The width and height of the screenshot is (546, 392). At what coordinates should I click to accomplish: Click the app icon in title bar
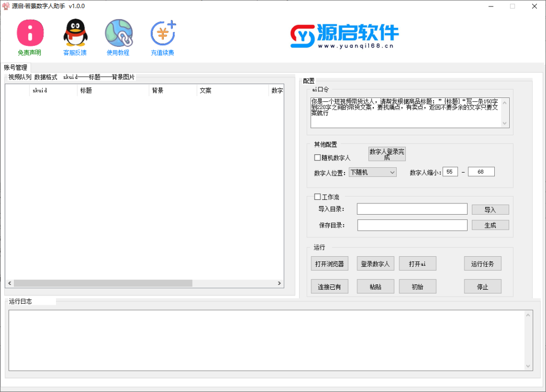pyautogui.click(x=6, y=6)
